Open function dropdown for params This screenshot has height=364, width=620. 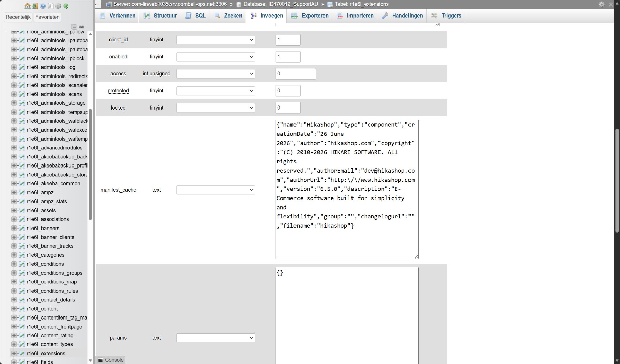click(216, 338)
